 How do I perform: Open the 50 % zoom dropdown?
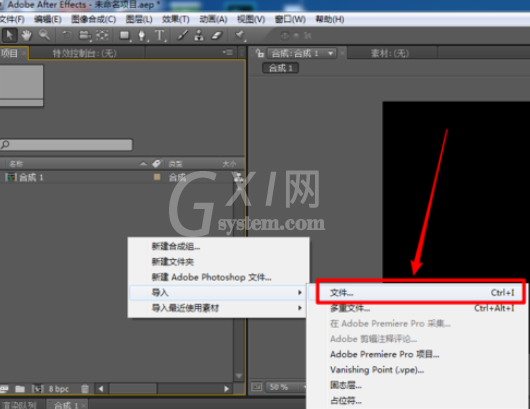pyautogui.click(x=286, y=387)
